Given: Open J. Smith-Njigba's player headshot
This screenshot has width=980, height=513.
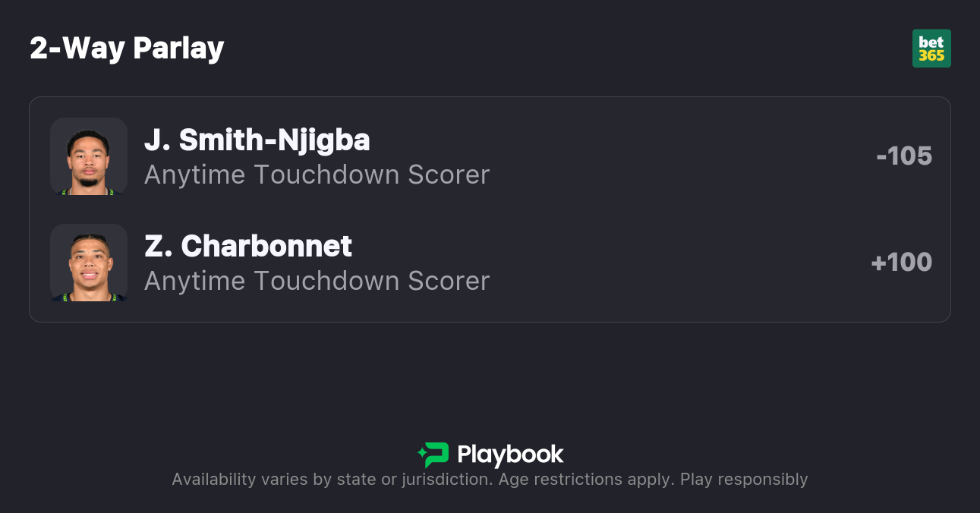Looking at the screenshot, I should coord(89,156).
